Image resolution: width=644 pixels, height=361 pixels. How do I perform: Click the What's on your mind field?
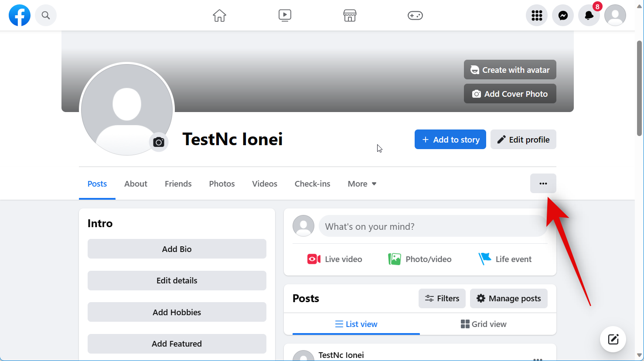pos(433,226)
